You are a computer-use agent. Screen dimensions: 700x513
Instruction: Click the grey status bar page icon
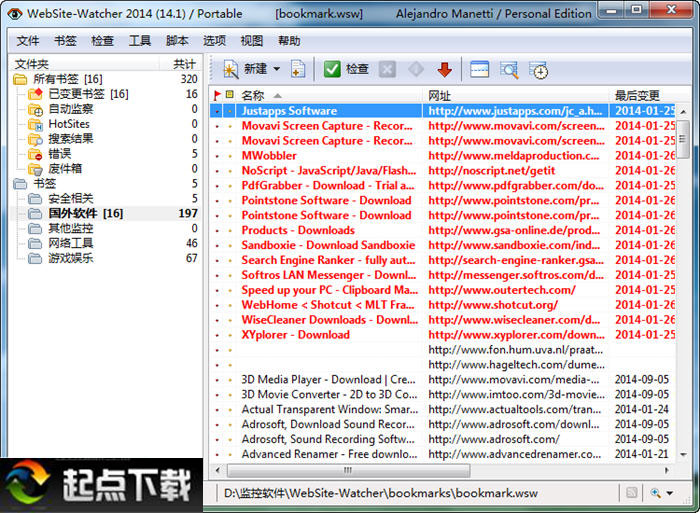[x=632, y=493]
